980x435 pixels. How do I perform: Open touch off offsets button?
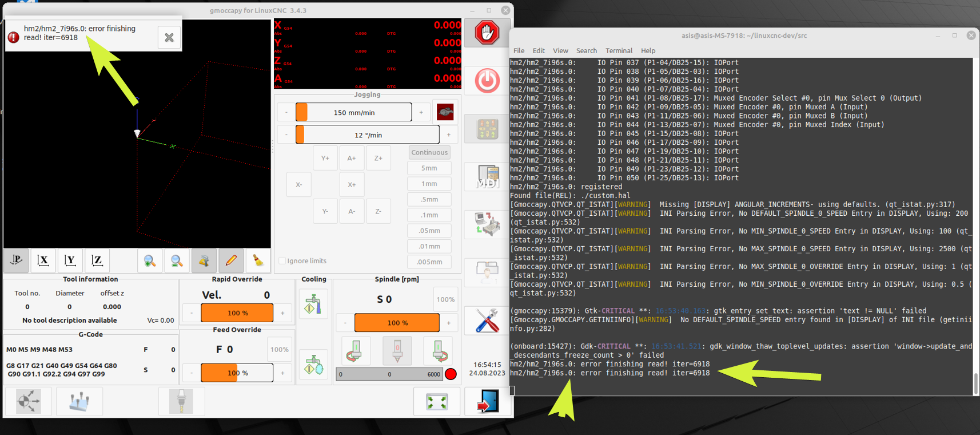[x=79, y=401]
